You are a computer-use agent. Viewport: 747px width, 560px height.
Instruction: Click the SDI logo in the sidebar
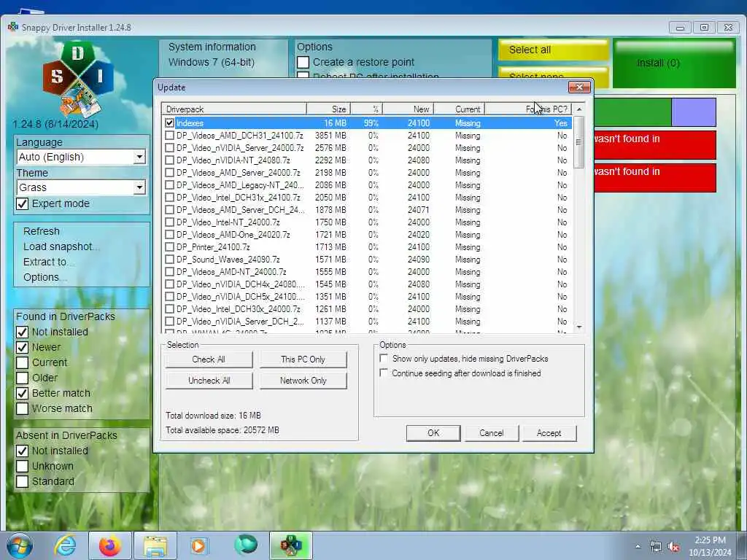pyautogui.click(x=78, y=79)
